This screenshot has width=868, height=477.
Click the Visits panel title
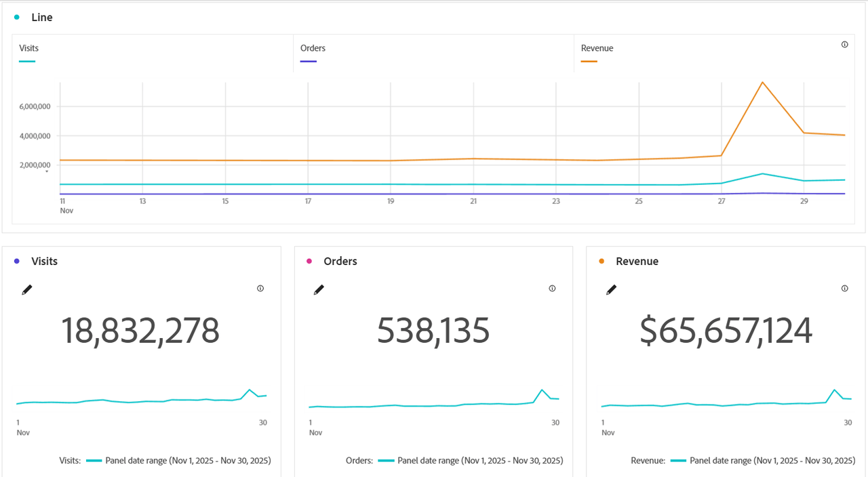tap(44, 262)
